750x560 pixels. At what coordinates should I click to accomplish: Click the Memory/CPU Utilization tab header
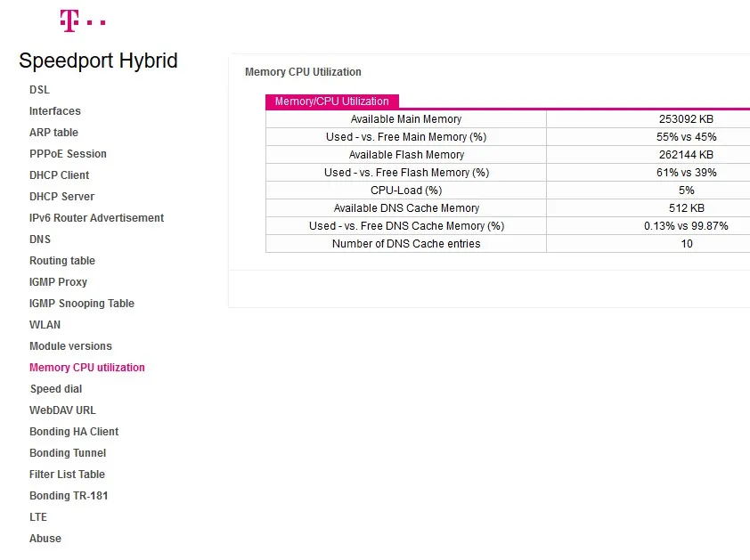[332, 101]
